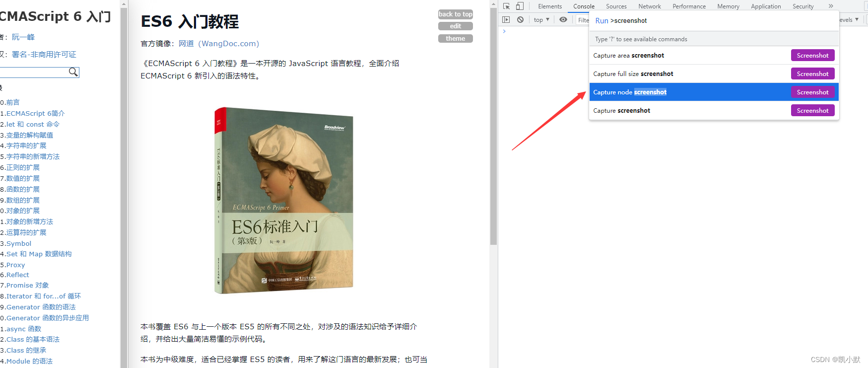Clear console with the ban icon

[520, 20]
